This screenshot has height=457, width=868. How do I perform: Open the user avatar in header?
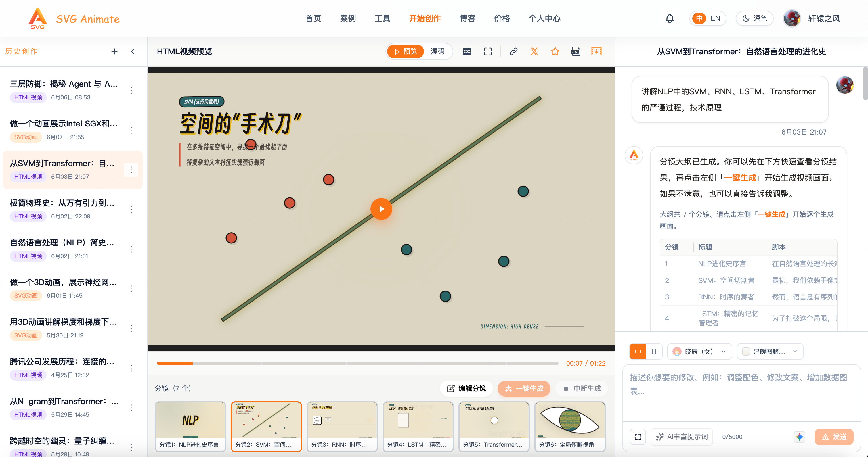tap(792, 18)
